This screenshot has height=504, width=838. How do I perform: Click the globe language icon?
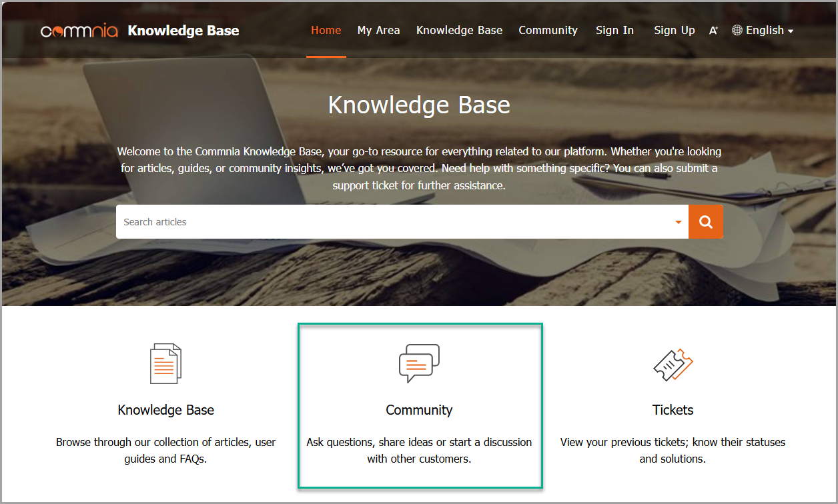tap(737, 30)
